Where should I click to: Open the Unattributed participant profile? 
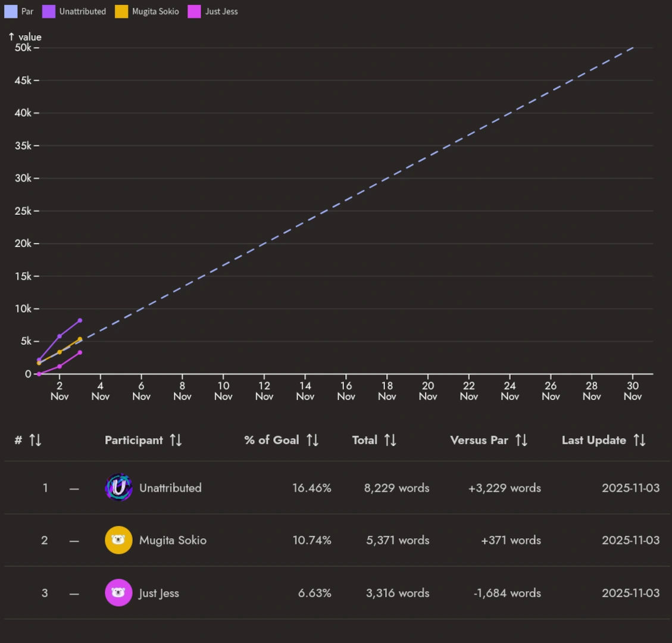click(169, 488)
